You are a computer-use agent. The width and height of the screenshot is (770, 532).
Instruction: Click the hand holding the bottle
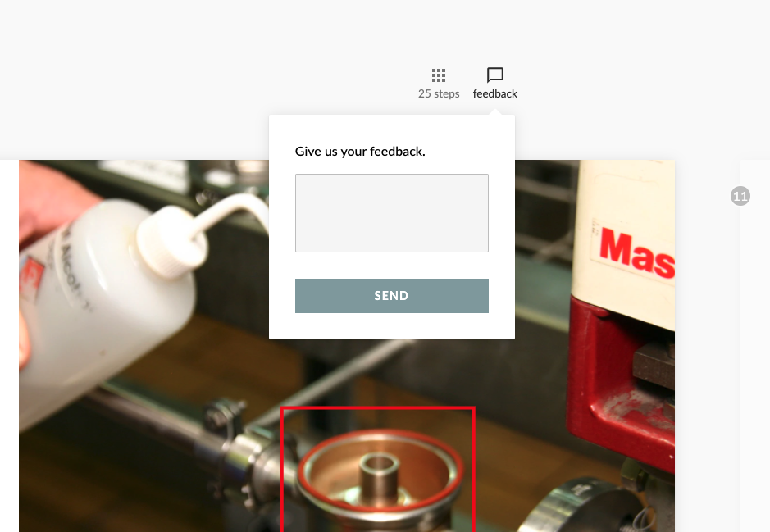(x=54, y=196)
